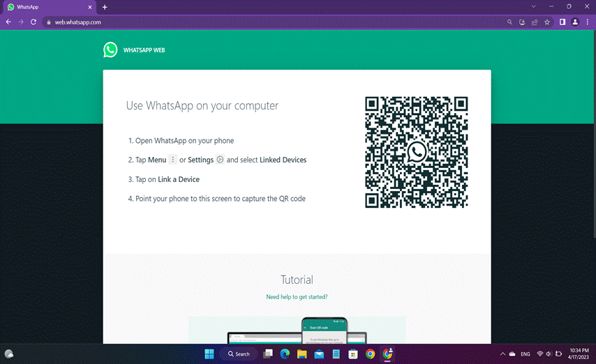This screenshot has height=364, width=596.
Task: Click step '1. Open WhatsApp on your phone'
Action: pos(181,141)
